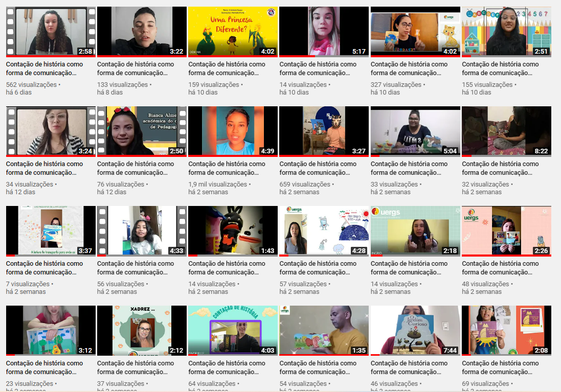Open the 3:22 video thumbnail
Viewport: 561px width, 392px height.
(x=142, y=31)
